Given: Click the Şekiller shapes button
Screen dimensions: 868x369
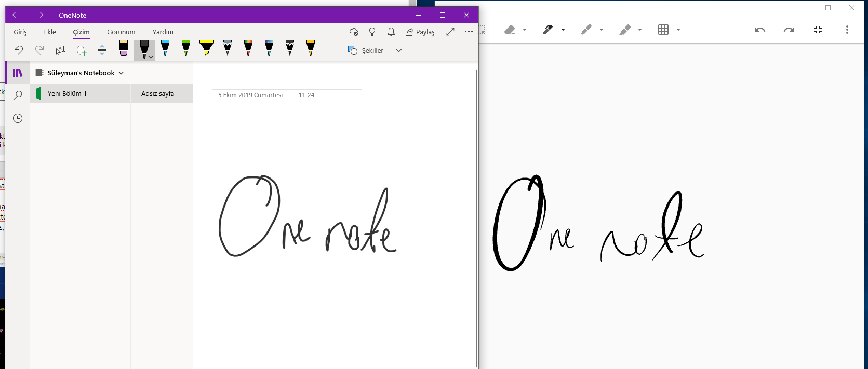Looking at the screenshot, I should coord(366,50).
